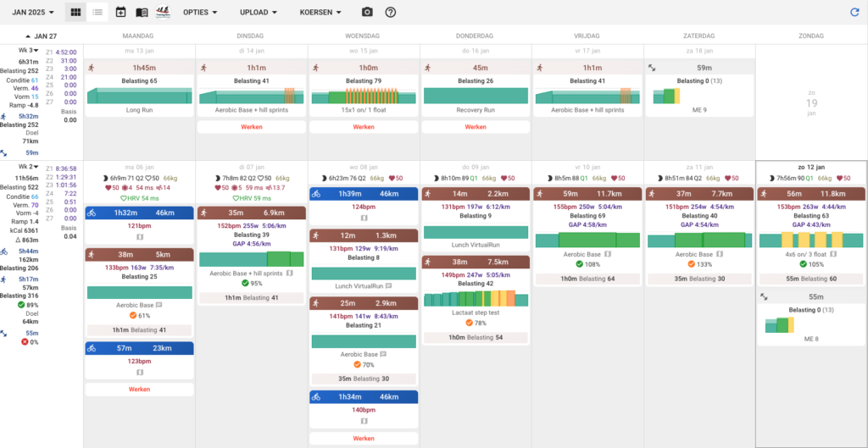The image size is (868, 448).
Task: Click the refresh icon at top right
Action: pyautogui.click(x=854, y=13)
